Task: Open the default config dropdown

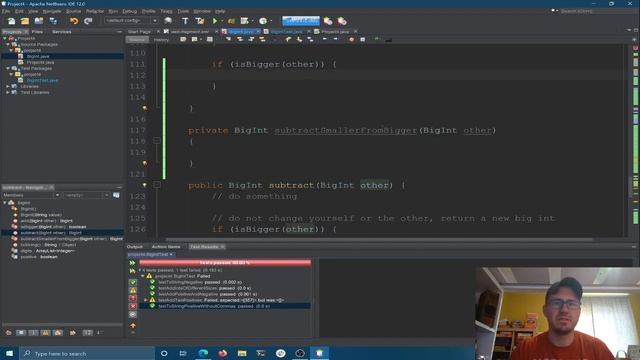Action: [131, 20]
